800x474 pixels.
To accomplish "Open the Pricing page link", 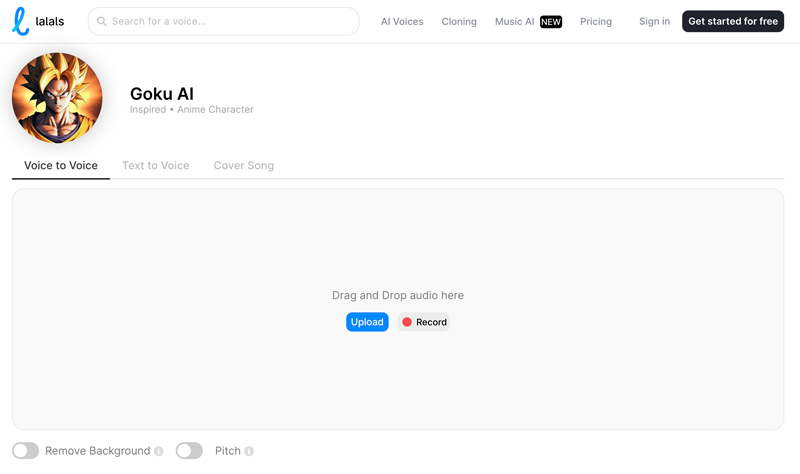I will click(x=596, y=21).
